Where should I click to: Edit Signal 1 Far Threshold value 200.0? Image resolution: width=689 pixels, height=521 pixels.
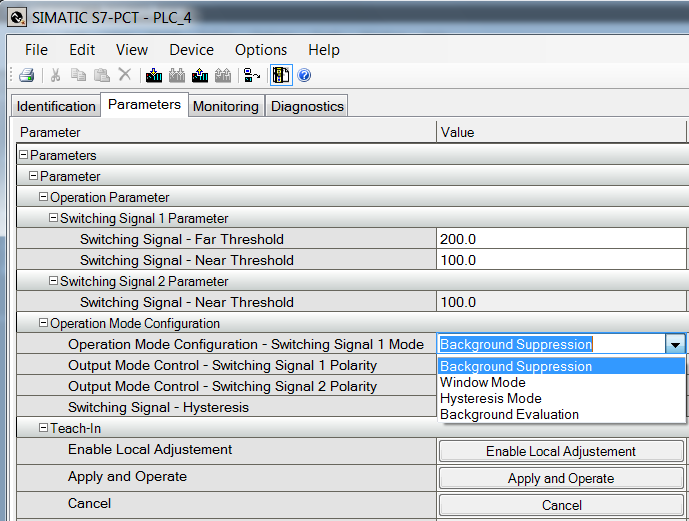561,239
